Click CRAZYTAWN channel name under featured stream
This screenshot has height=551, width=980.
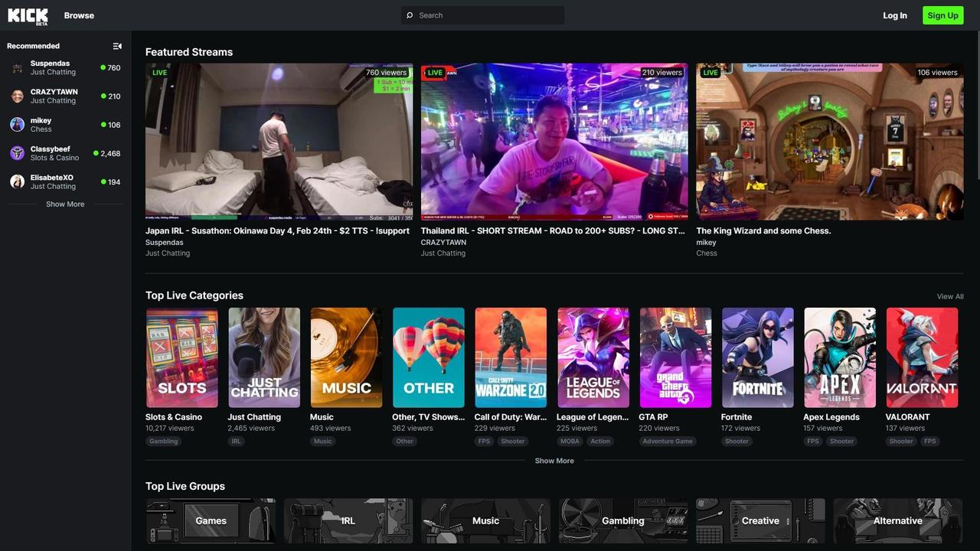(x=443, y=242)
